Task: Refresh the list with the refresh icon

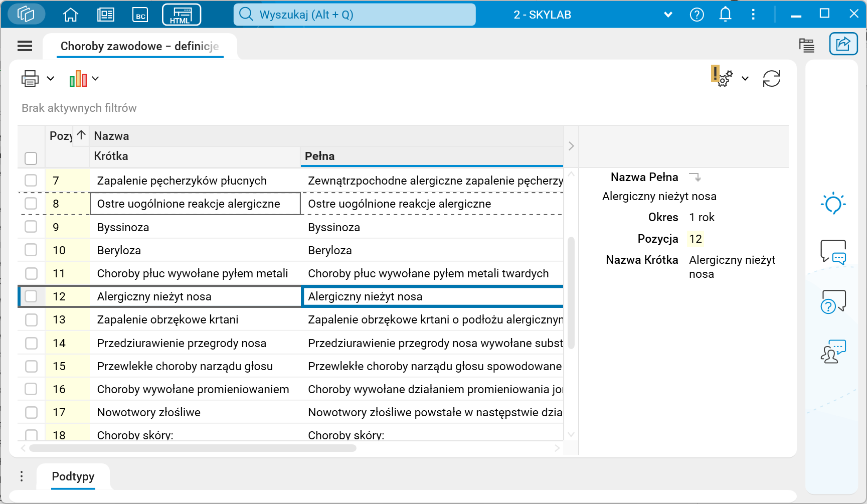Action: (x=772, y=78)
